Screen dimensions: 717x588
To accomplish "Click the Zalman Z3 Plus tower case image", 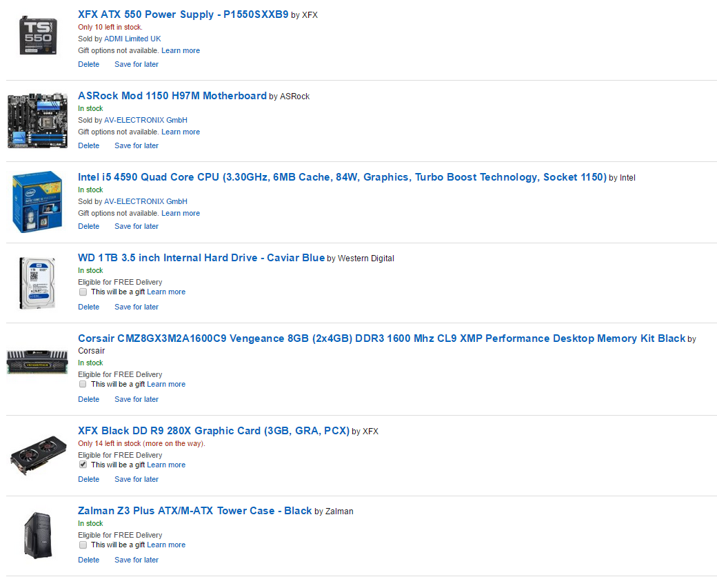I will [x=37, y=535].
